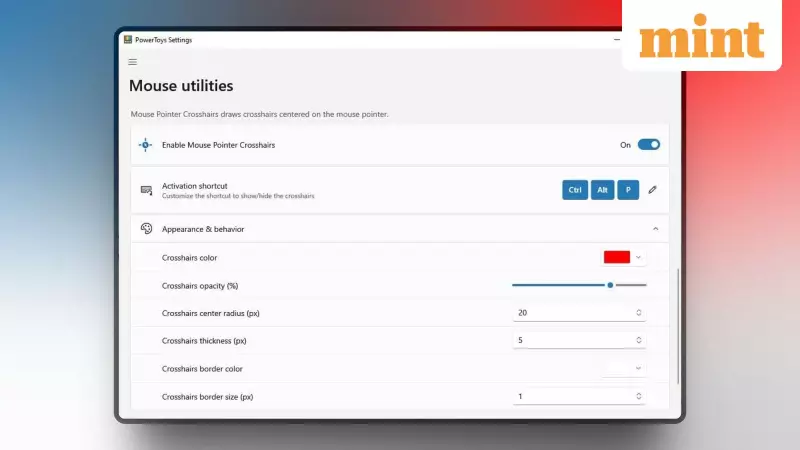Open the hamburger navigation menu
This screenshot has width=800, height=450.
(133, 62)
